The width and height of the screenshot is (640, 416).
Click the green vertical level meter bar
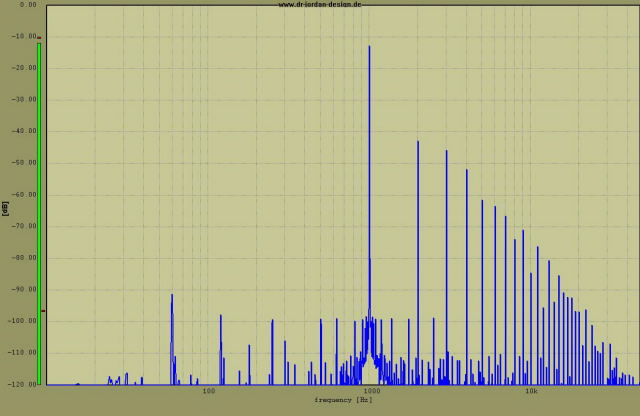(39, 212)
